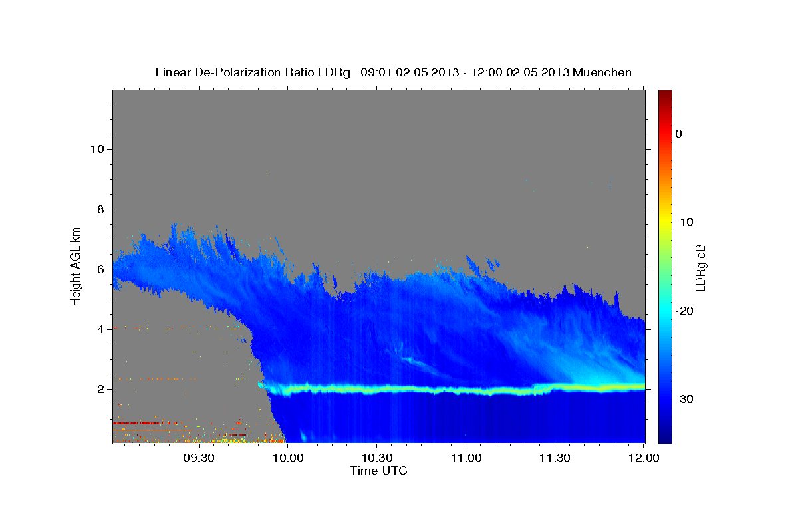The width and height of the screenshot is (798, 532).
Task: Click the red noise streaks below 1 km
Action: click(x=146, y=423)
